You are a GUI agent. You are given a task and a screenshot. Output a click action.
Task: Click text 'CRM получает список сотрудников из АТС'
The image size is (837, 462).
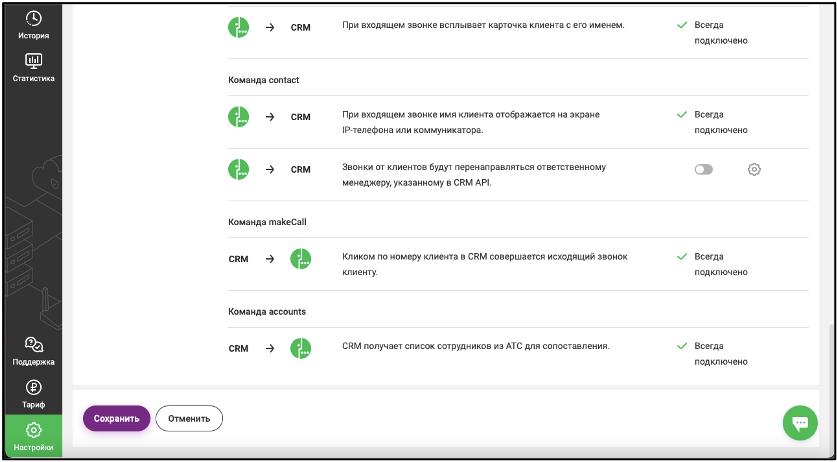(x=476, y=346)
